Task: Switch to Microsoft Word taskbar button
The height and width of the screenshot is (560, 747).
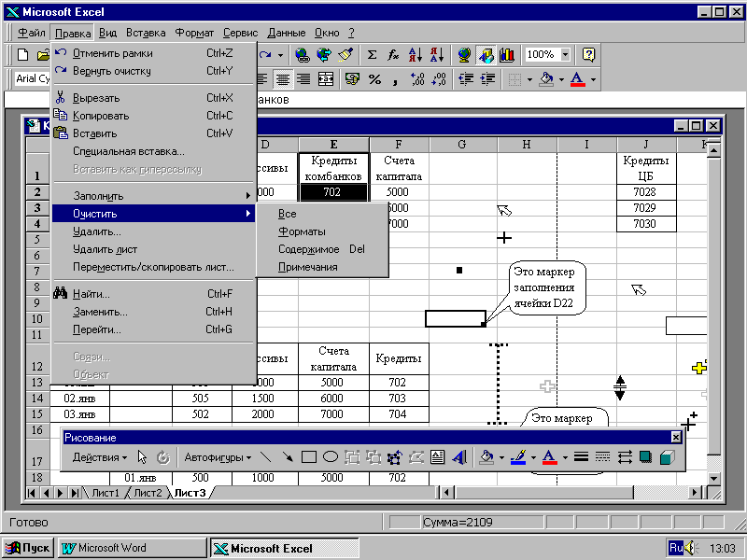Action: pyautogui.click(x=132, y=548)
